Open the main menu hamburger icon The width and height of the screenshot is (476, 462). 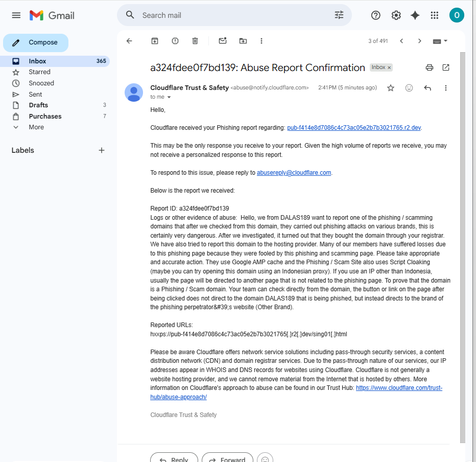click(x=16, y=15)
